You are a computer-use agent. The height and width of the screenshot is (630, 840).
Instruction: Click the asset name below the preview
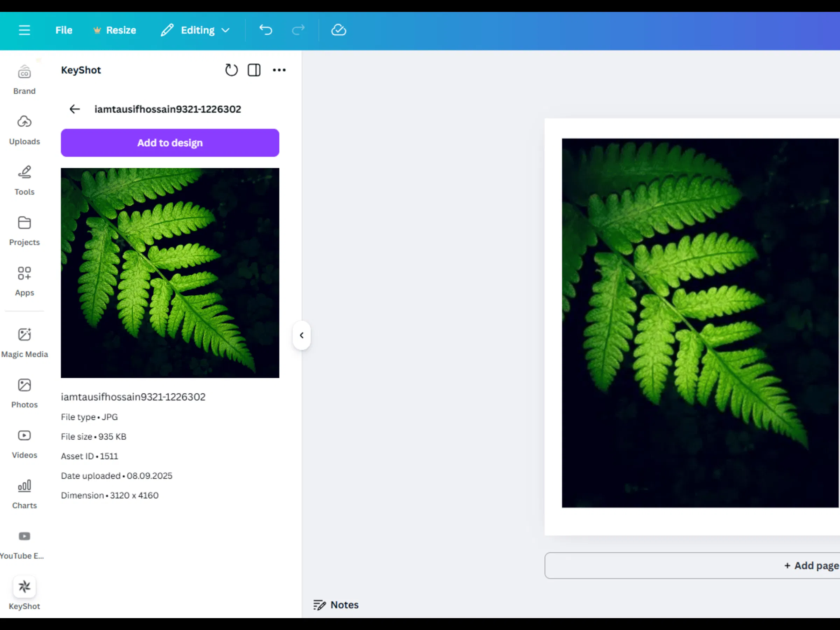tap(133, 397)
